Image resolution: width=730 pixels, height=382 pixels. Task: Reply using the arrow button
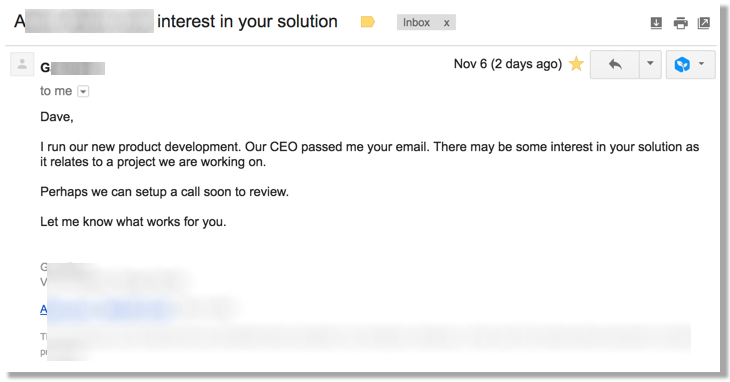pyautogui.click(x=615, y=64)
